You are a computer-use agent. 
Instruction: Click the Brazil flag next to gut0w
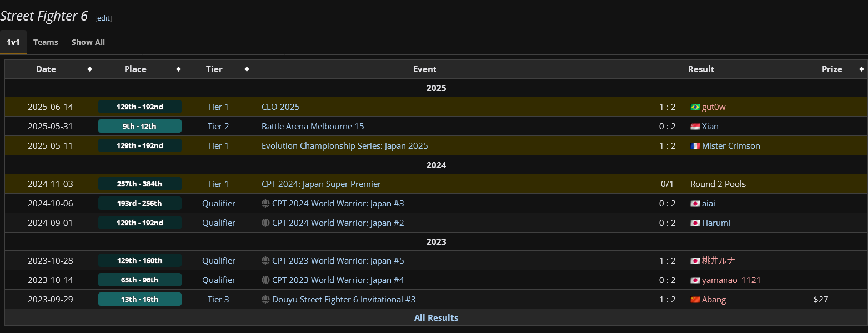tap(695, 107)
